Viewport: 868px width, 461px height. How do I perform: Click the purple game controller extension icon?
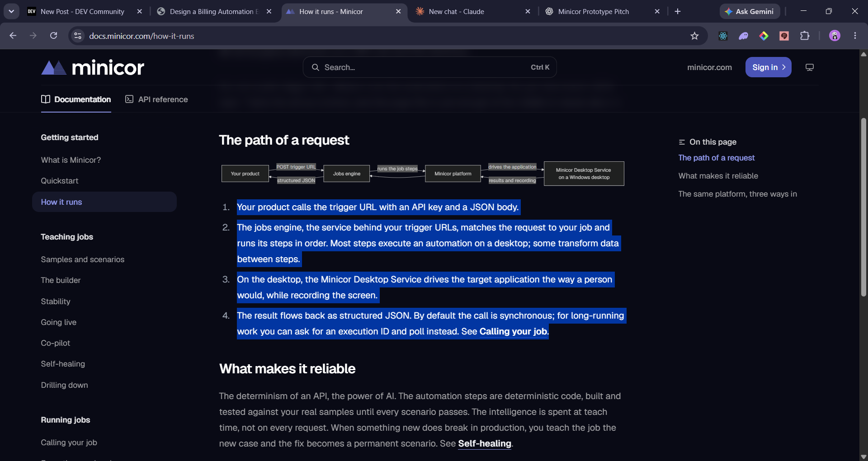[x=744, y=36]
